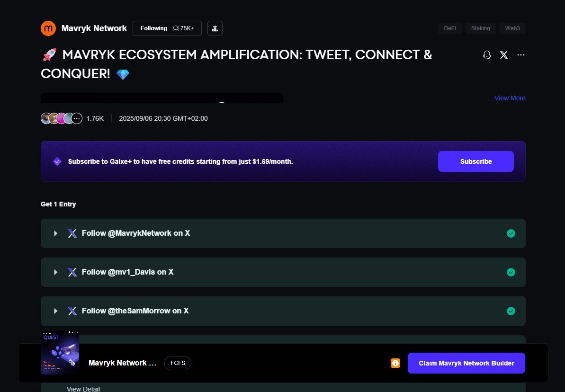Open support via the headset icon
This screenshot has height=392, width=565.
(x=487, y=55)
